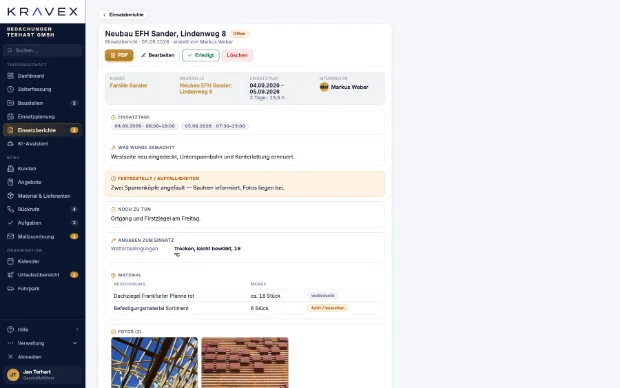620x388 pixels.
Task: Go to Baustellen menu item
Action: click(42, 103)
